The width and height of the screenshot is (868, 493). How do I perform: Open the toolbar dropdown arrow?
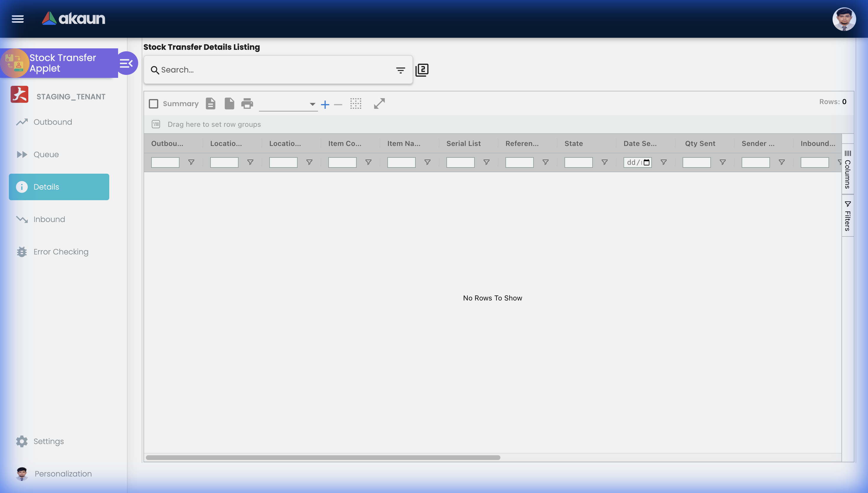click(312, 104)
